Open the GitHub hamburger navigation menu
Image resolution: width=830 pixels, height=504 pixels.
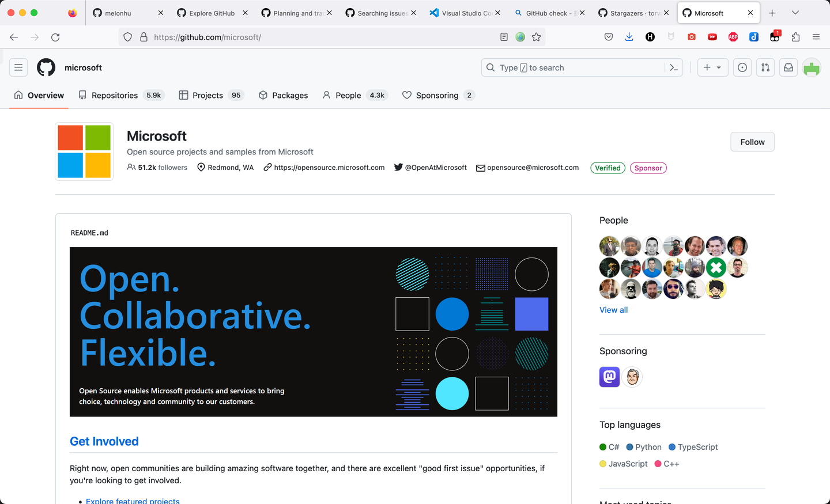point(18,67)
